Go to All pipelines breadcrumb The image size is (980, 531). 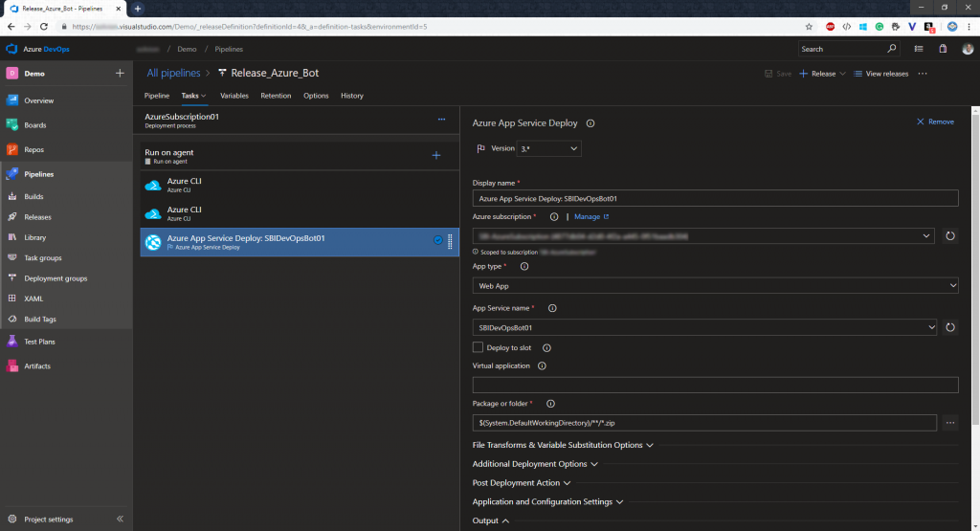click(173, 73)
